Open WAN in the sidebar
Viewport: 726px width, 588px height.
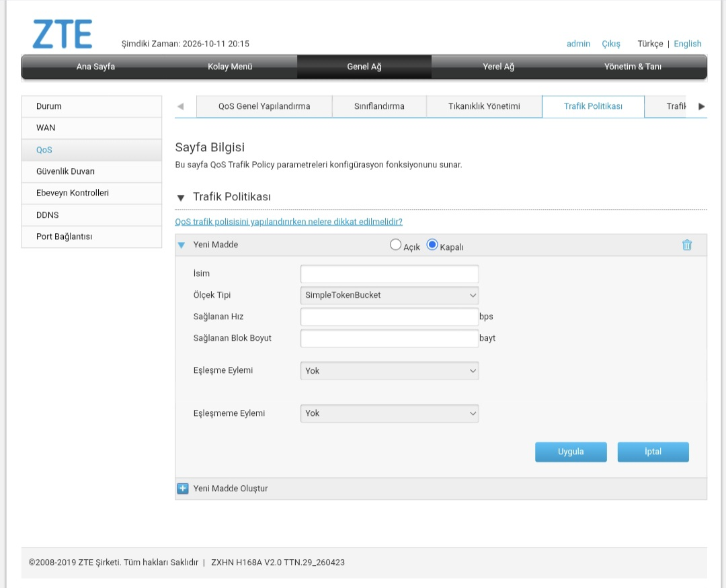[x=91, y=128]
